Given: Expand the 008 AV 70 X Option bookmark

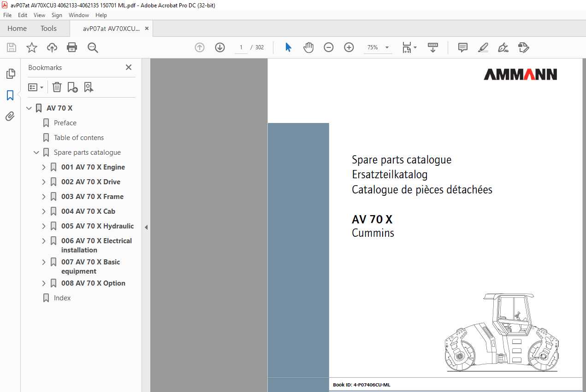Looking at the screenshot, I should pyautogui.click(x=44, y=283).
